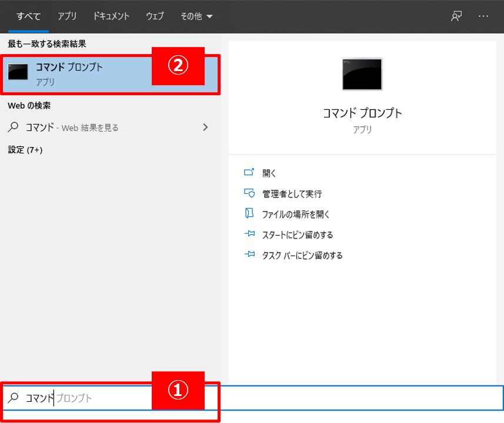
Task: Switch to the ドキュメント tab
Action: point(111,16)
